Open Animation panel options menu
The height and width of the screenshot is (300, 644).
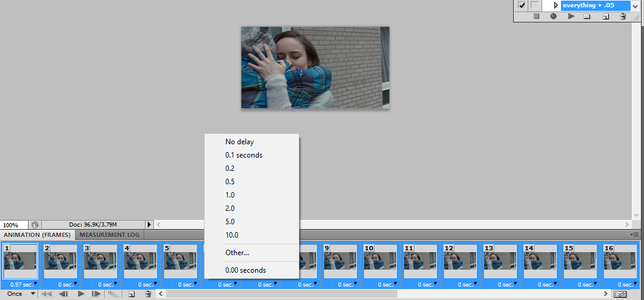click(x=634, y=235)
